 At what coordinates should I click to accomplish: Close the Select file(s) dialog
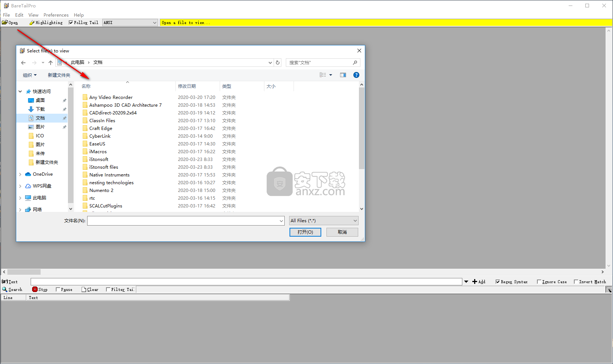pyautogui.click(x=359, y=51)
